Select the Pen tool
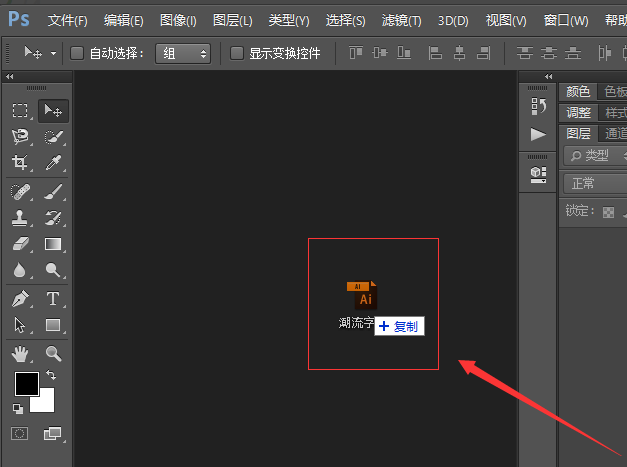This screenshot has width=627, height=467. [x=20, y=298]
